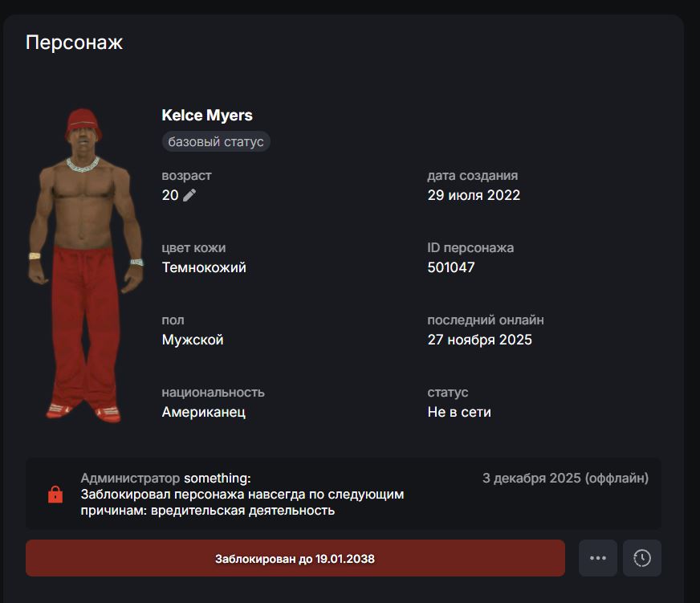The width and height of the screenshot is (700, 603).
Task: Open the history clock icon button
Action: (642, 558)
